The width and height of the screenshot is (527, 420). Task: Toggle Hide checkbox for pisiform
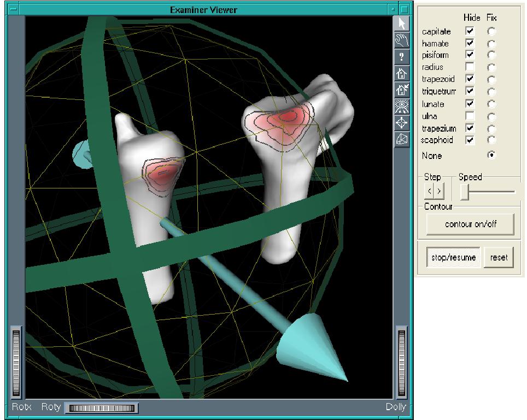[x=470, y=55]
